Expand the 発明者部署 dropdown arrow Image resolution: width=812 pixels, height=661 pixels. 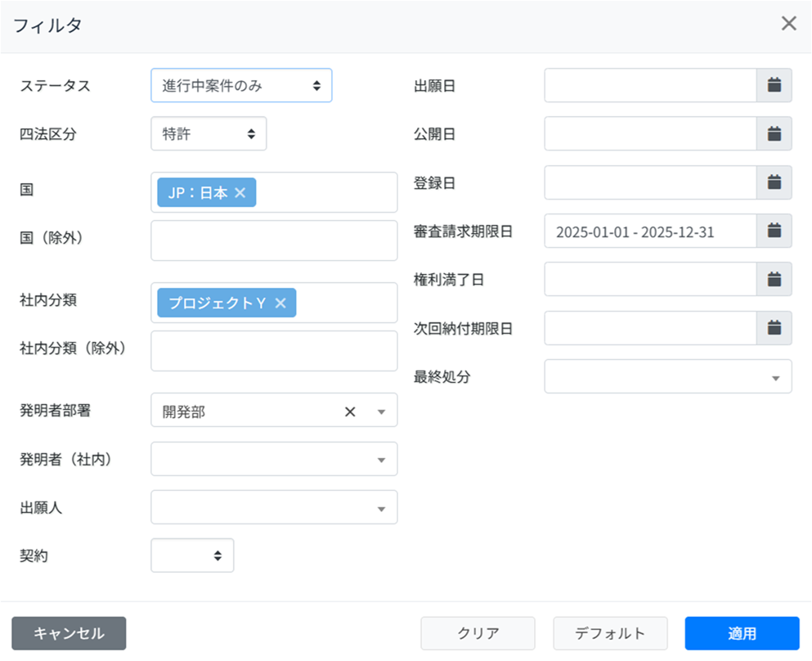[382, 411]
